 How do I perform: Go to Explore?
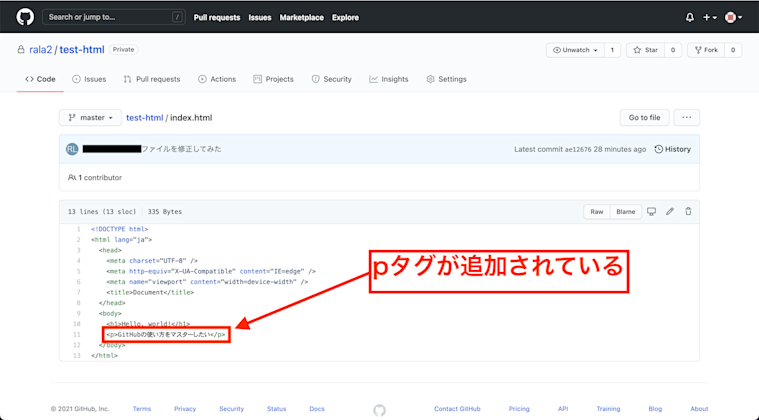click(x=345, y=17)
